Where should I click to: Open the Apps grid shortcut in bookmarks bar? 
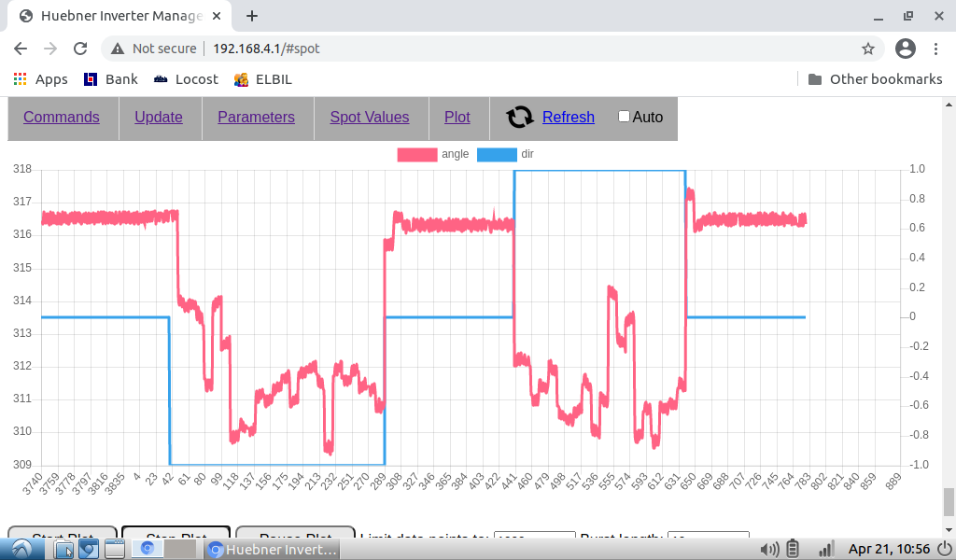point(40,79)
